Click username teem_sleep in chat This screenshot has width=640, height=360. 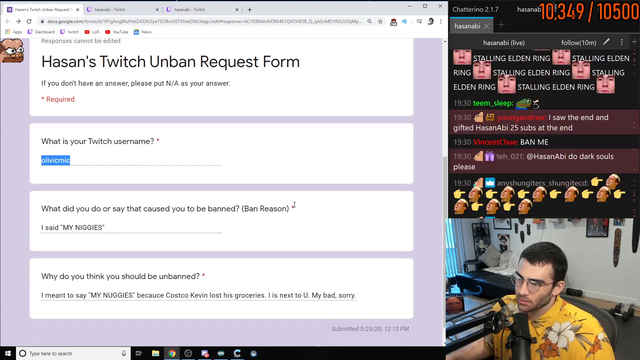point(493,103)
